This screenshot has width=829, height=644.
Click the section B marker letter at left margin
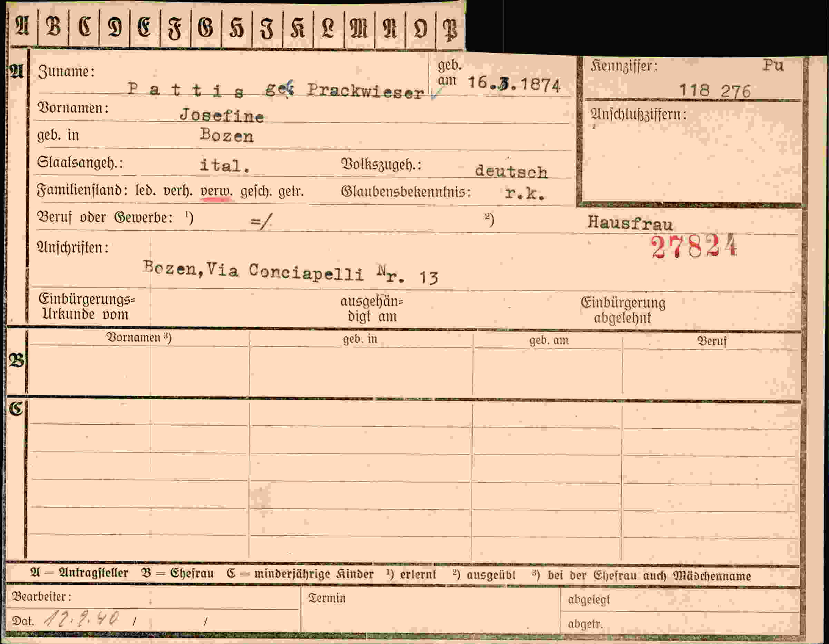pyautogui.click(x=16, y=360)
